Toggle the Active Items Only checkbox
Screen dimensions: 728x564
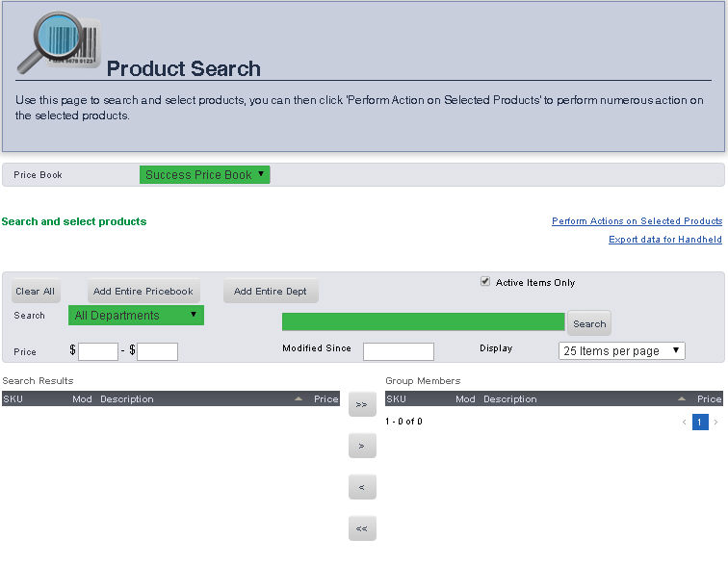[x=485, y=282]
